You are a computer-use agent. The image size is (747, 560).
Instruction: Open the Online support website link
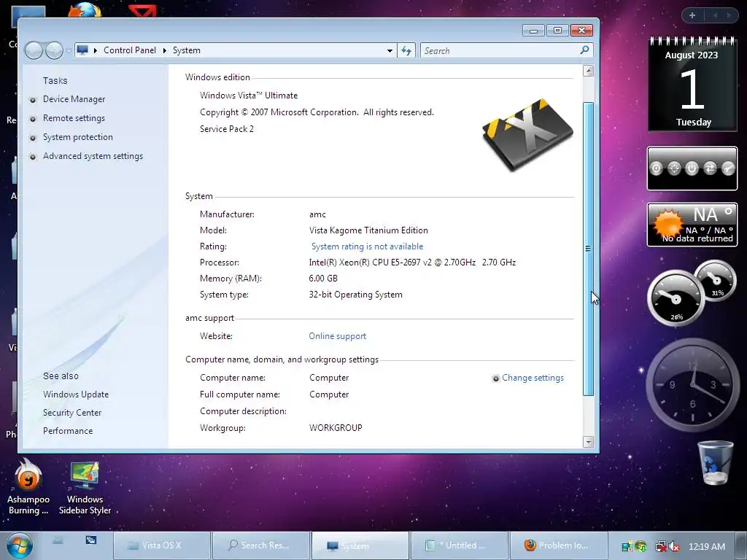pos(337,336)
